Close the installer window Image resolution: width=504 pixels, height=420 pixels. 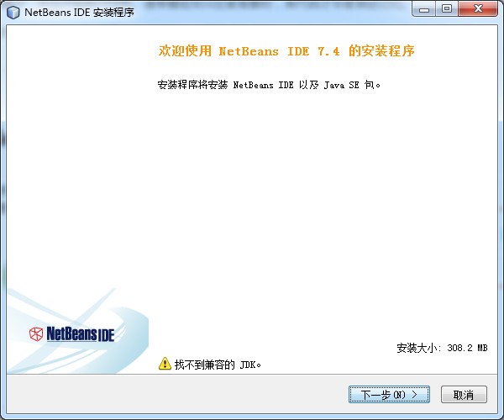pos(478,8)
